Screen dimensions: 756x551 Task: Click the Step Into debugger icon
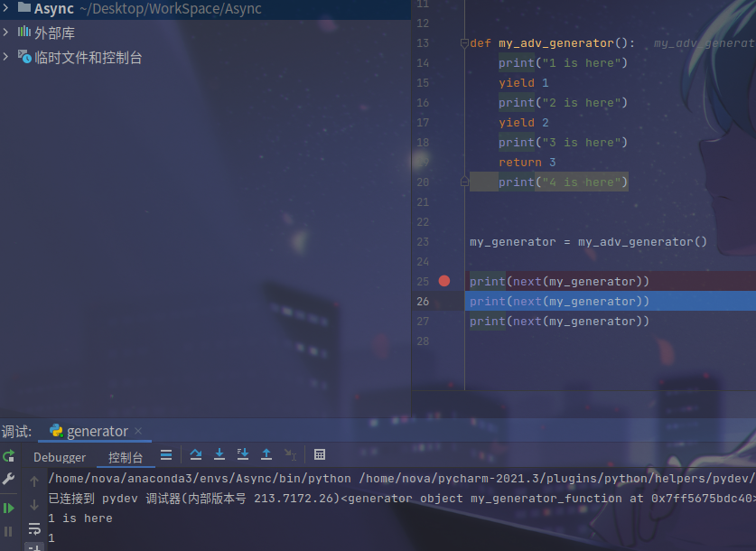219,455
